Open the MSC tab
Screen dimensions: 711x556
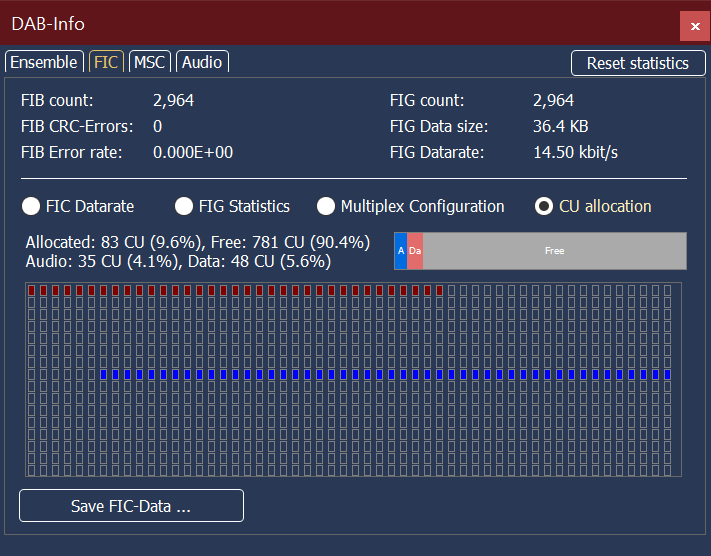(x=149, y=62)
